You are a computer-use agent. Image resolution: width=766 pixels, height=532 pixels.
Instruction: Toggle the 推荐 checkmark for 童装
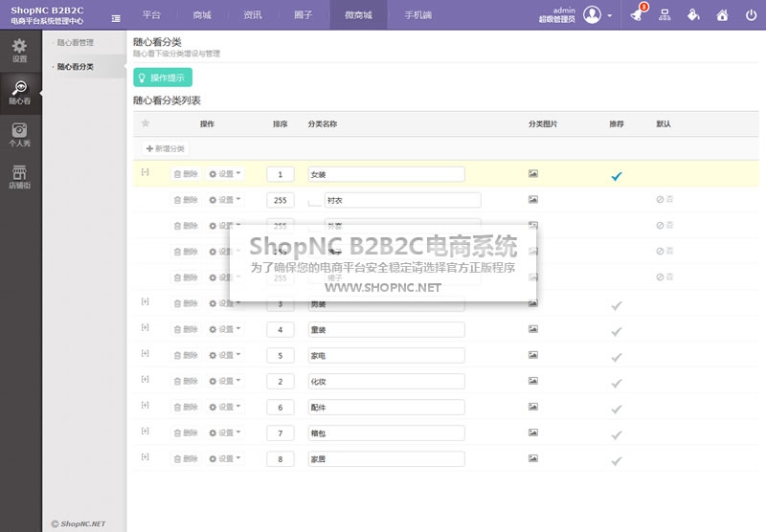coord(617,331)
